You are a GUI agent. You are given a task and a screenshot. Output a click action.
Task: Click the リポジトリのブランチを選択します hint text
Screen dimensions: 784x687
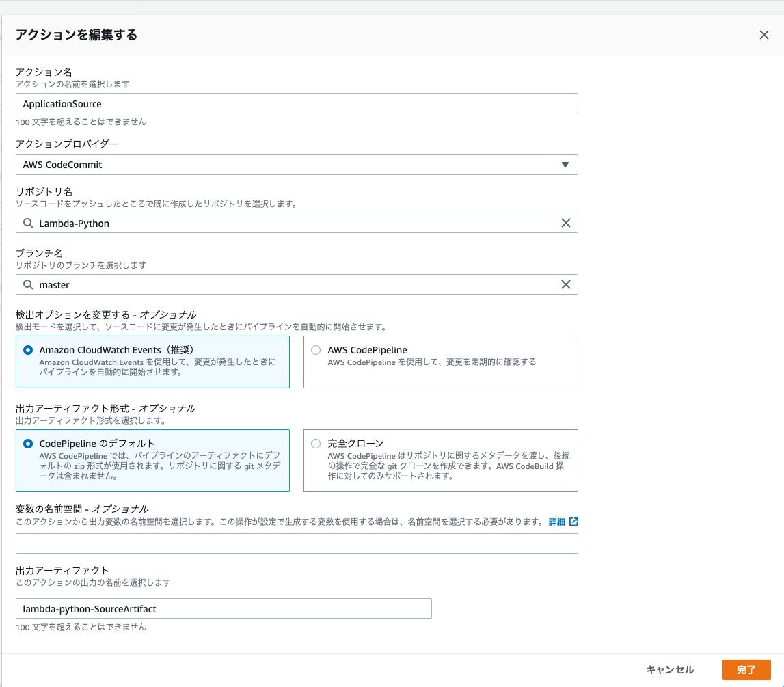point(81,265)
